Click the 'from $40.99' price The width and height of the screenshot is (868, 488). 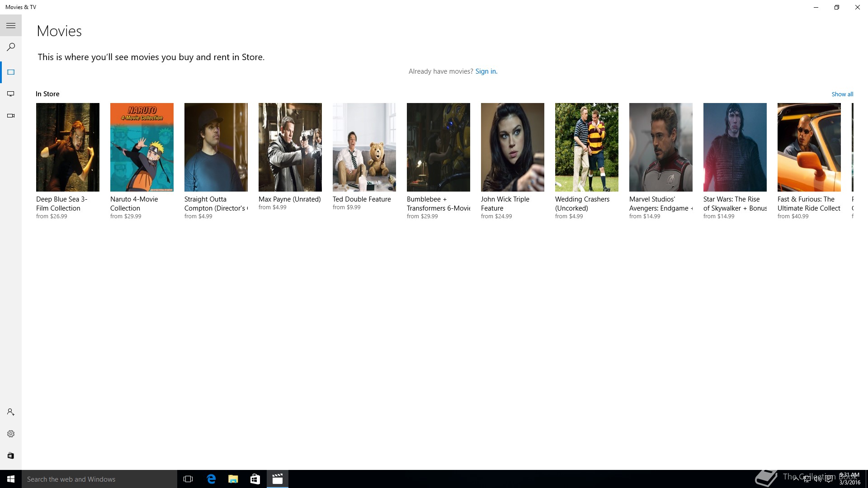793,216
